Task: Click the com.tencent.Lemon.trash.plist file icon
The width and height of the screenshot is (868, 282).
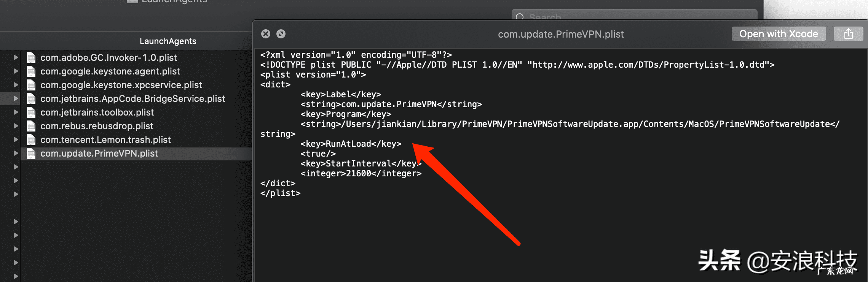Action: point(31,140)
